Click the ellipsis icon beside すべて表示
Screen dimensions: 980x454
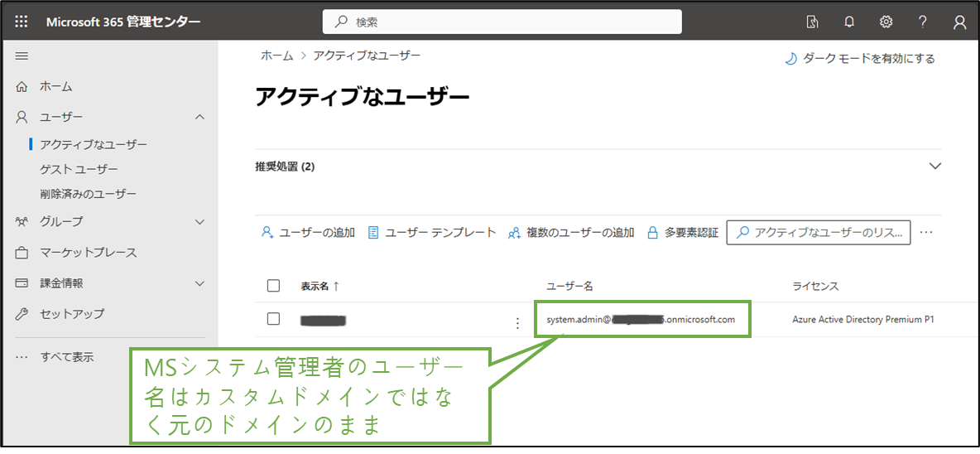(x=22, y=357)
